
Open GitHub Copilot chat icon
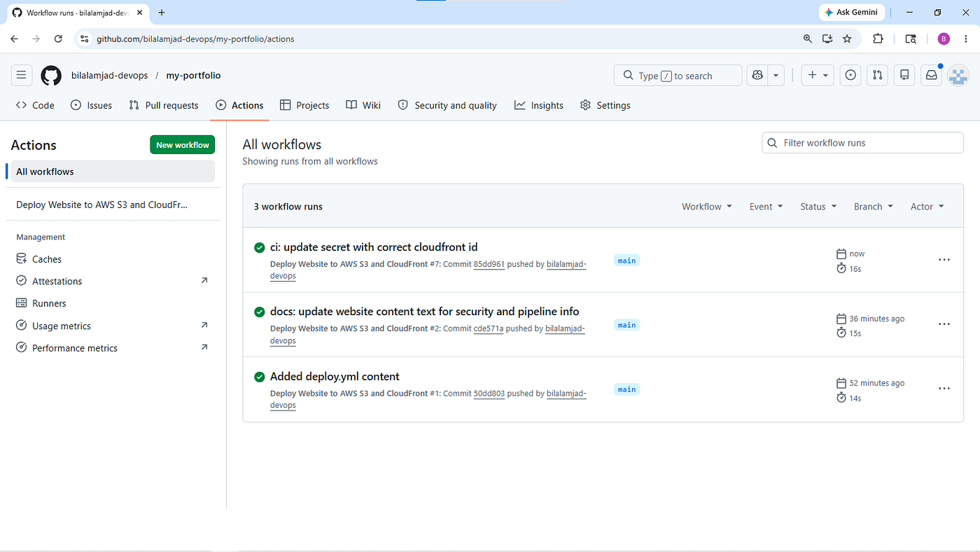coord(757,76)
